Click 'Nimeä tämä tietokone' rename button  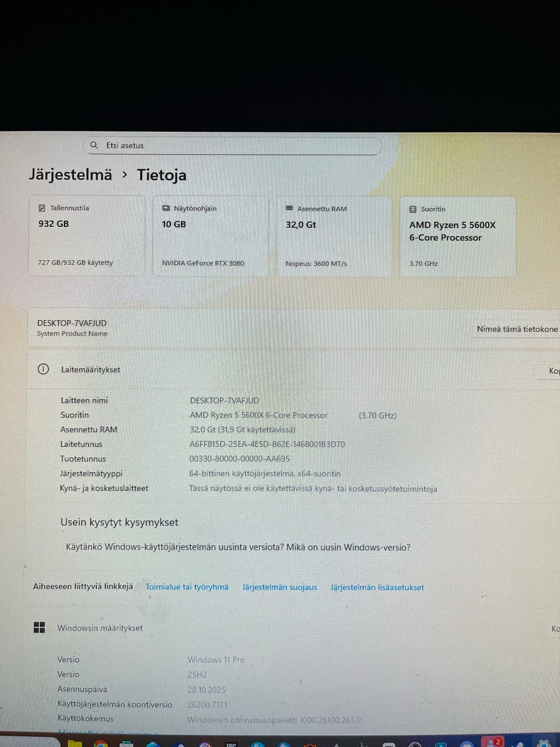[517, 329]
